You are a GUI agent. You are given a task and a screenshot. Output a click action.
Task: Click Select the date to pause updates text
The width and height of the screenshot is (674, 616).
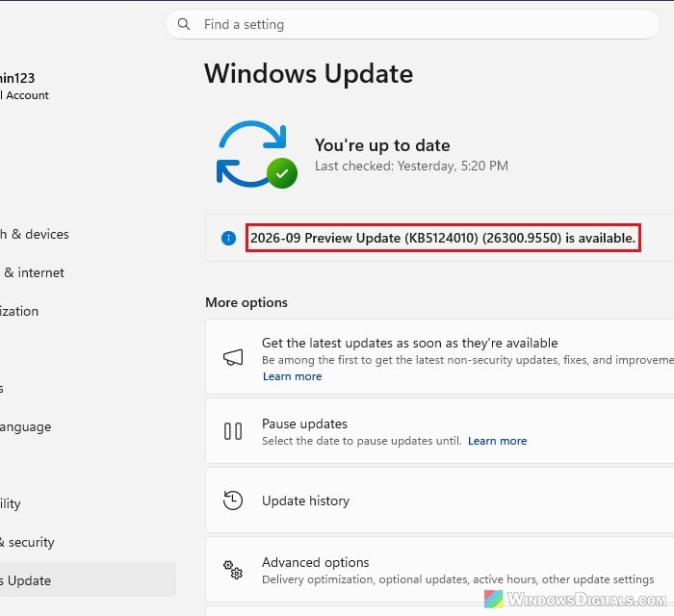point(361,441)
